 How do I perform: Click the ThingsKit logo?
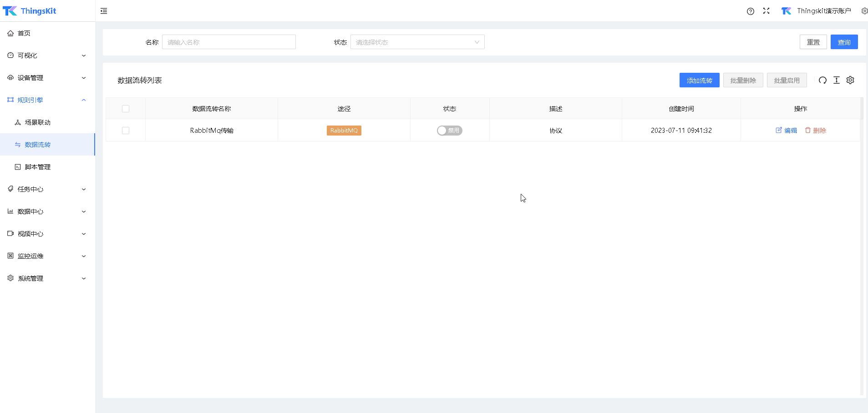click(30, 11)
